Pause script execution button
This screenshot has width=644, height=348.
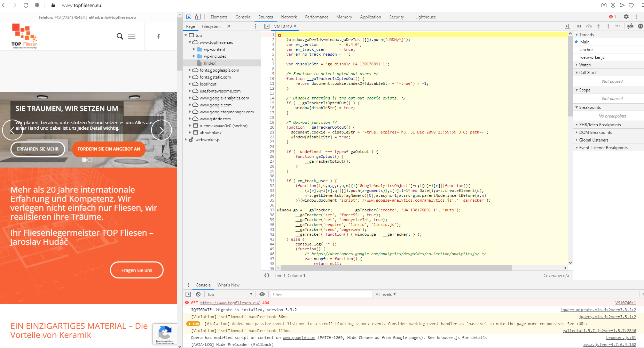coord(579,26)
